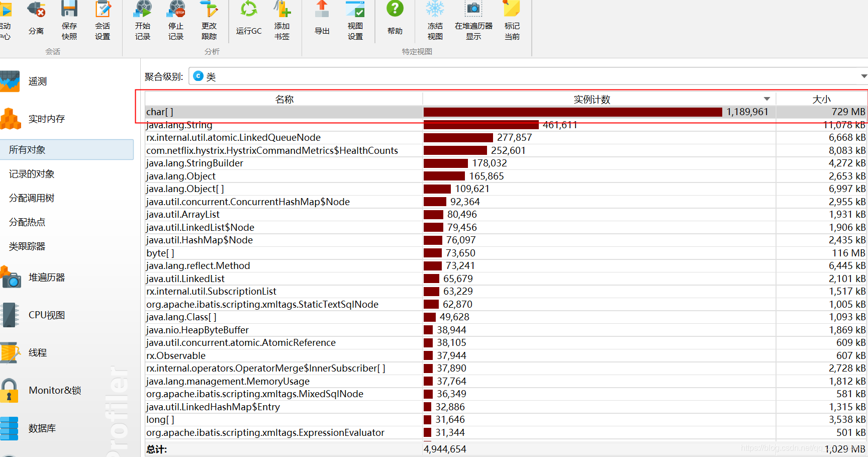Sort by 名称 name column header
The image size is (868, 457).
pyautogui.click(x=284, y=99)
